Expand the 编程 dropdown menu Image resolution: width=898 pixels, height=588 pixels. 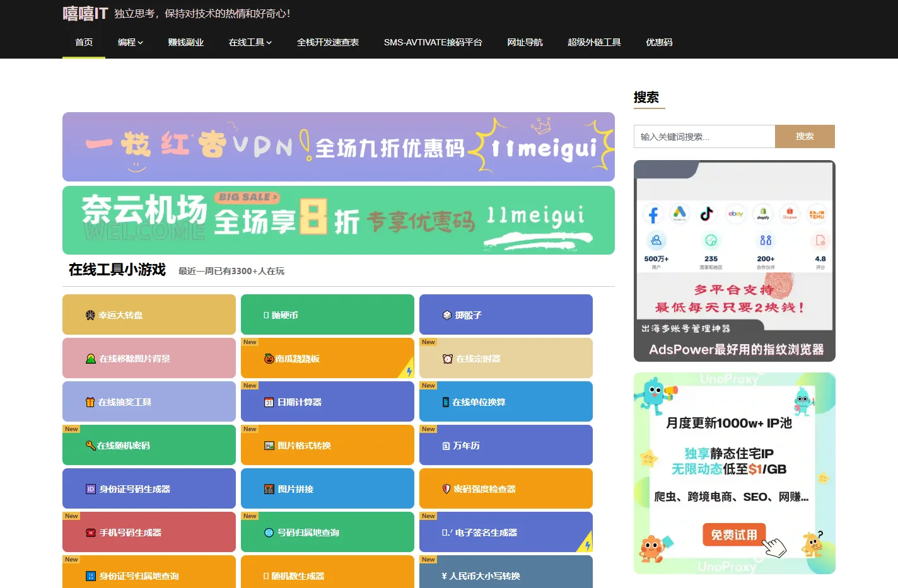tap(131, 42)
